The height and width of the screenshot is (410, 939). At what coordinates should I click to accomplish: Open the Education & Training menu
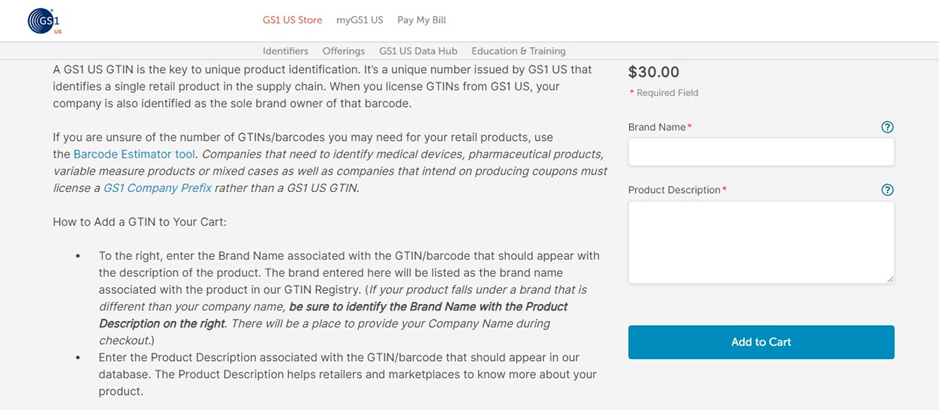click(519, 51)
